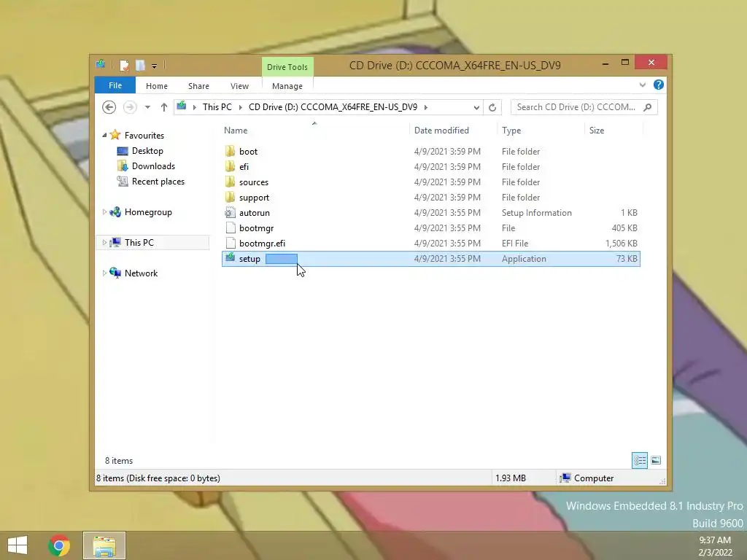Select the support folder icon
The height and width of the screenshot is (560, 747).
(230, 197)
